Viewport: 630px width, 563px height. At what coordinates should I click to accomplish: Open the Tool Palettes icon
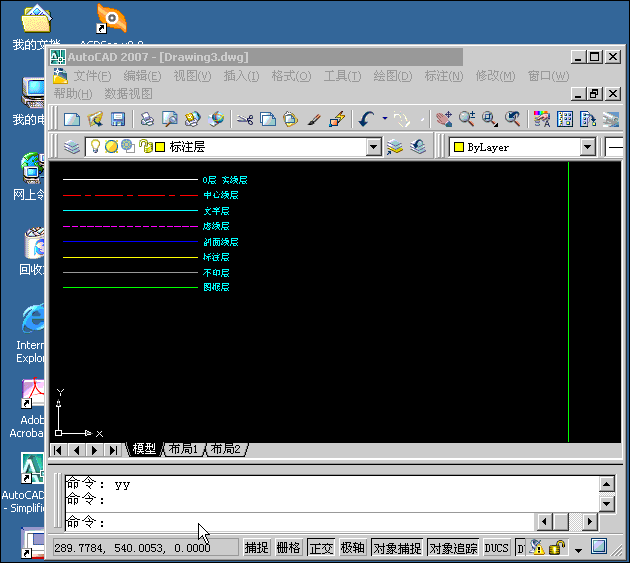coord(587,119)
